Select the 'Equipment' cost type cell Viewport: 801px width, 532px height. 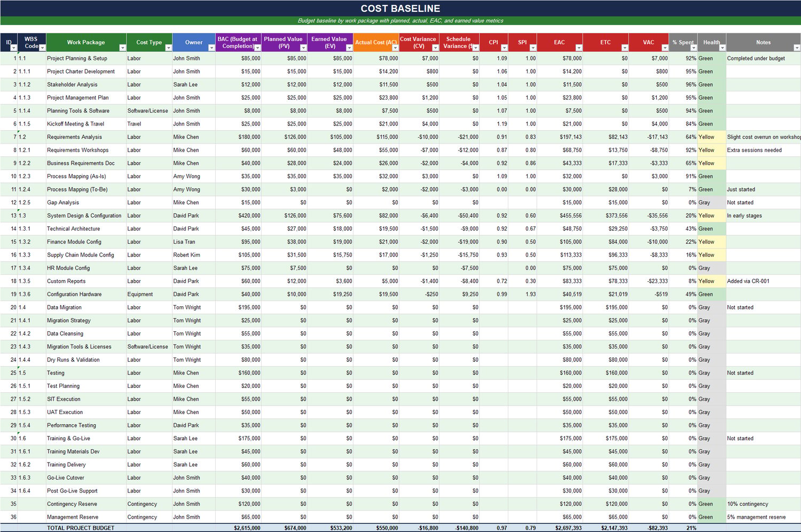(x=149, y=295)
